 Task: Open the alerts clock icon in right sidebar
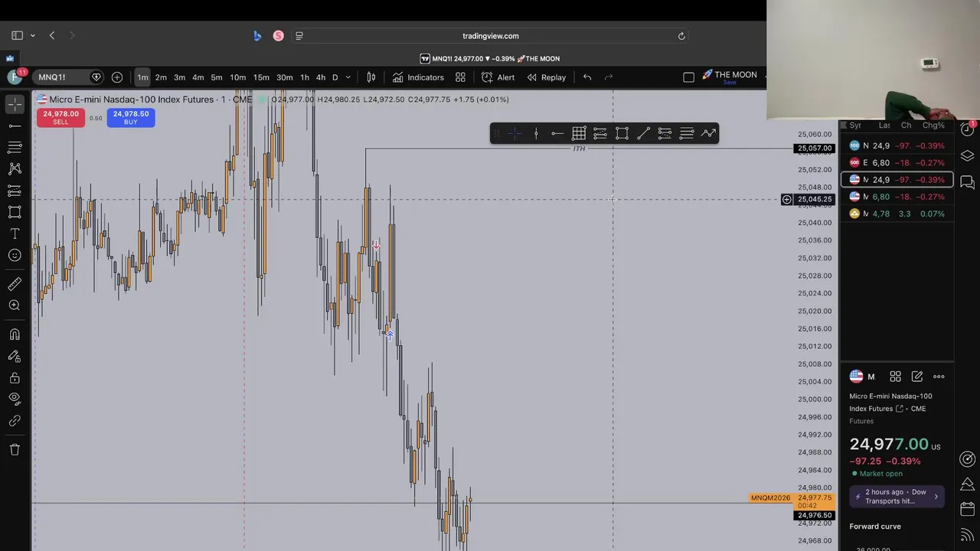[x=967, y=130]
